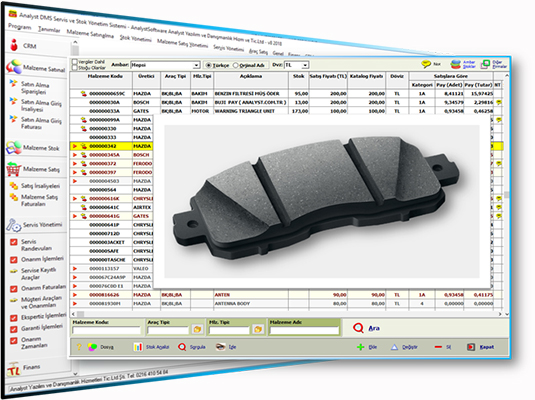Image resolution: width=535 pixels, height=400 pixels.
Task: Click the İzle eye icon
Action: tap(220, 347)
